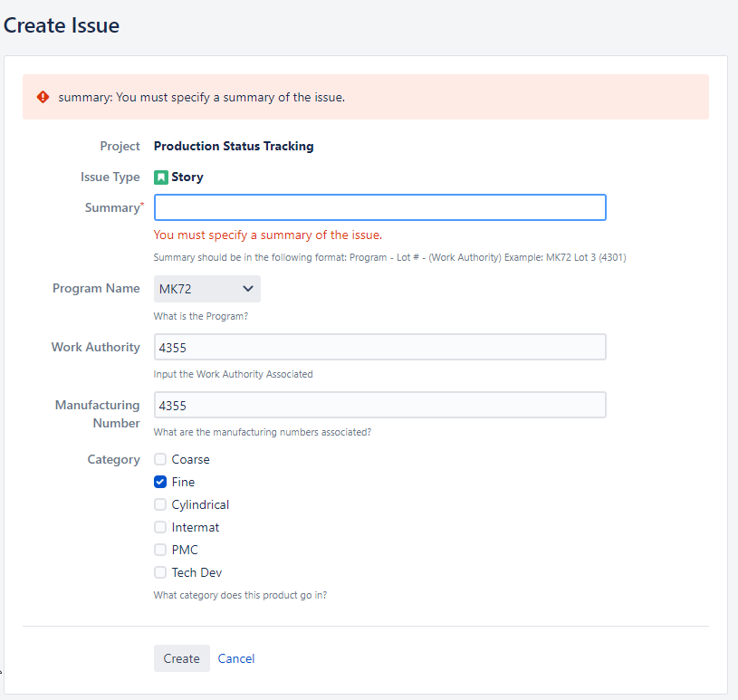Screen dimensions: 738x700
Task: Click the required asterisk beside Summary
Action: click(141, 203)
